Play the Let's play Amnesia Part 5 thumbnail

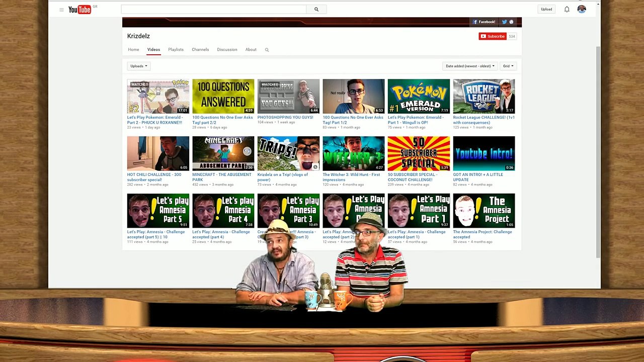pyautogui.click(x=158, y=211)
